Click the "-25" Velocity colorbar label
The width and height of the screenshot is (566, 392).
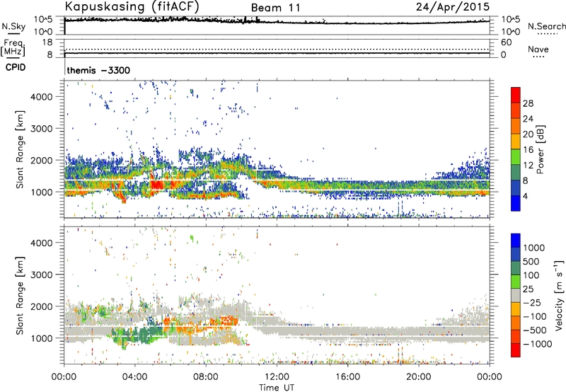[x=531, y=302]
